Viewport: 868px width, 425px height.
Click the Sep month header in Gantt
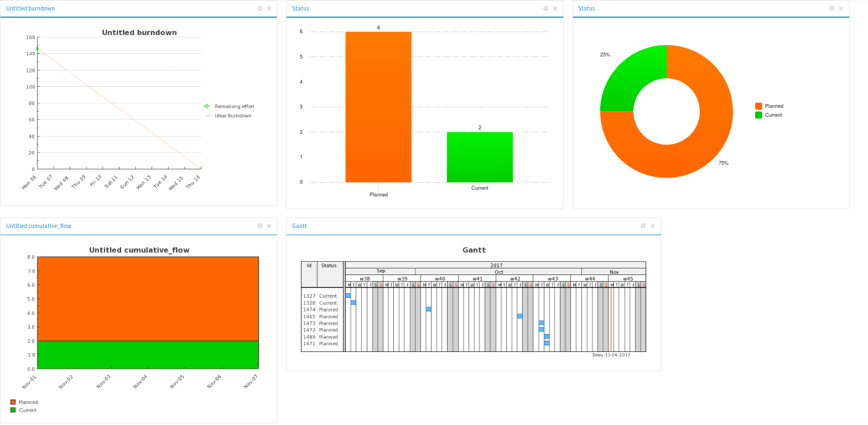381,271
